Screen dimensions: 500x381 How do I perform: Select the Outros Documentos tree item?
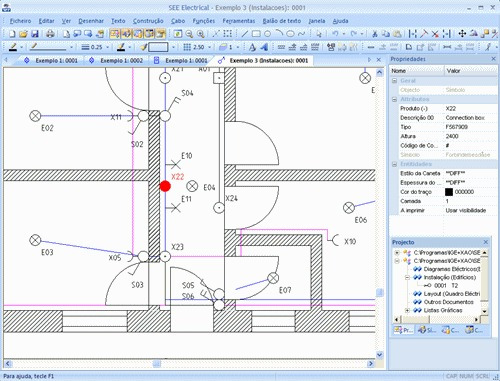click(448, 302)
